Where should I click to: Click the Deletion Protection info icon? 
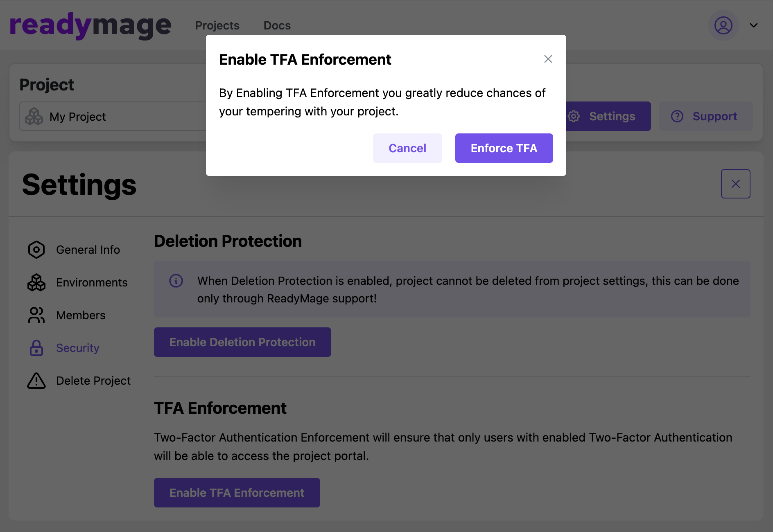(x=176, y=281)
